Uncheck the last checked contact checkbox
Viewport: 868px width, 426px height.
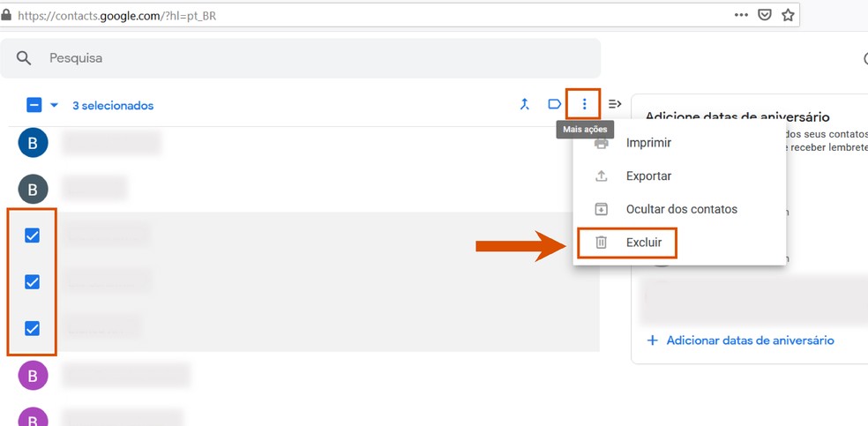coord(33,328)
